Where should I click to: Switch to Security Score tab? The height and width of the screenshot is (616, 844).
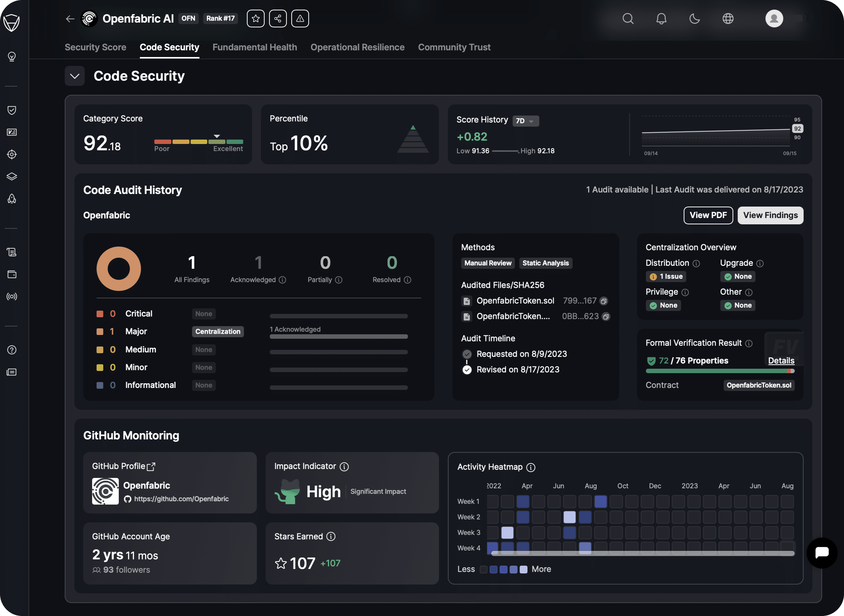[96, 47]
